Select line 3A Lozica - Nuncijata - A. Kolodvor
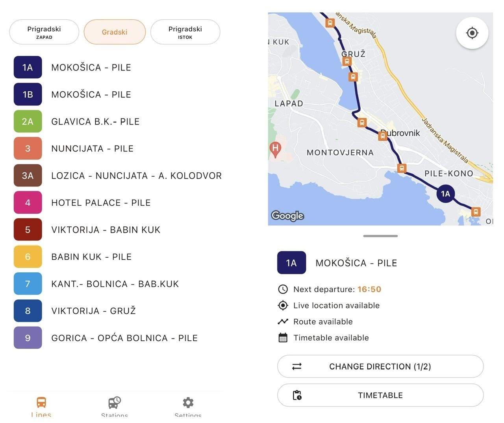This screenshot has height=423, width=504. click(136, 175)
